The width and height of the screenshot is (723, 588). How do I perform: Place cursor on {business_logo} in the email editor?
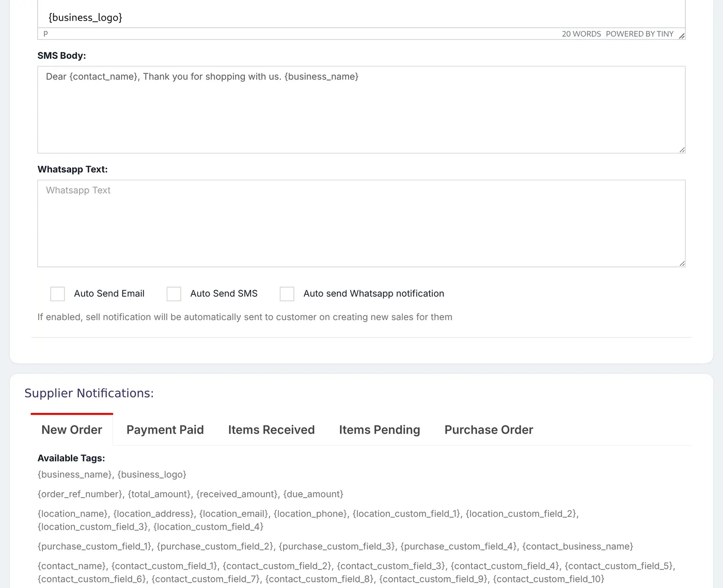[85, 18]
